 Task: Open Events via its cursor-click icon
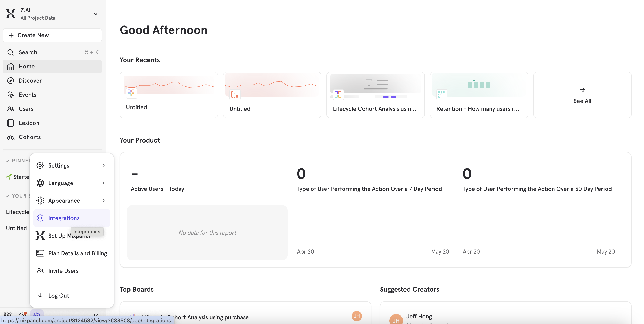click(10, 95)
